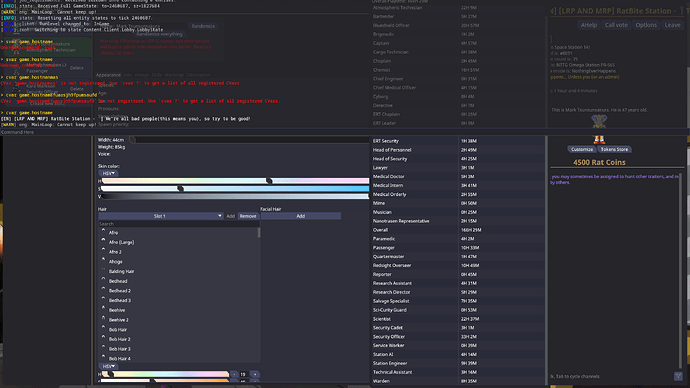Click the Warden playtime row
Image resolution: width=690 pixels, height=388 pixels.
point(458,381)
